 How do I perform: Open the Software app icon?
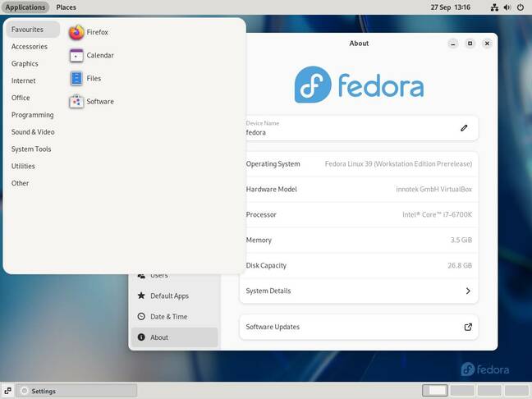pyautogui.click(x=76, y=102)
